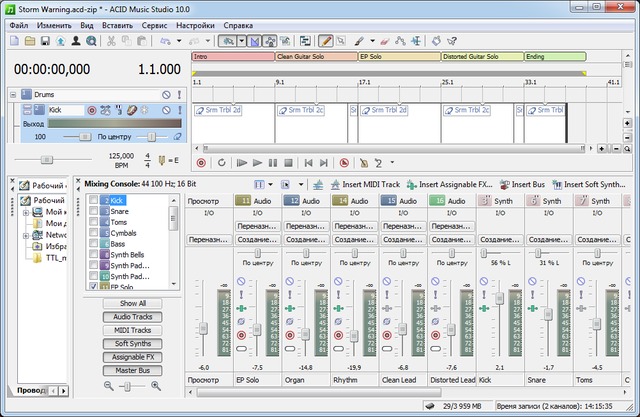Click the Record button in the transport bar
Screen dimensions: 640x417
point(200,162)
